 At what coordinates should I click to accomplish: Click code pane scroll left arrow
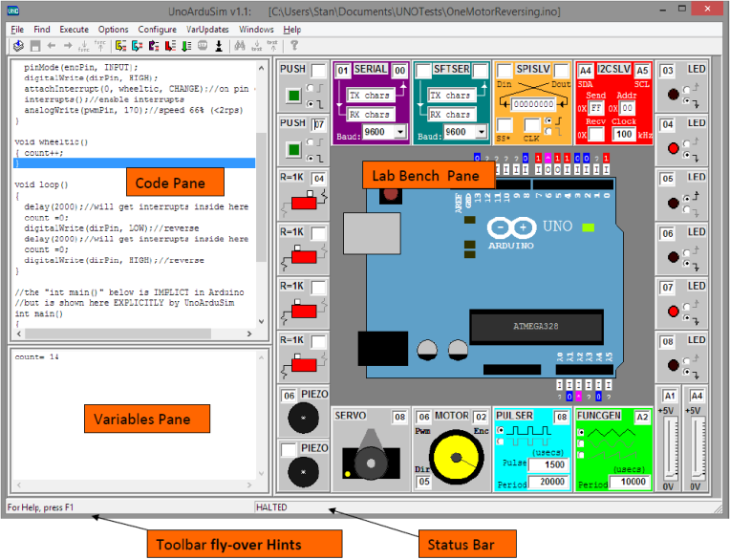tap(19, 334)
